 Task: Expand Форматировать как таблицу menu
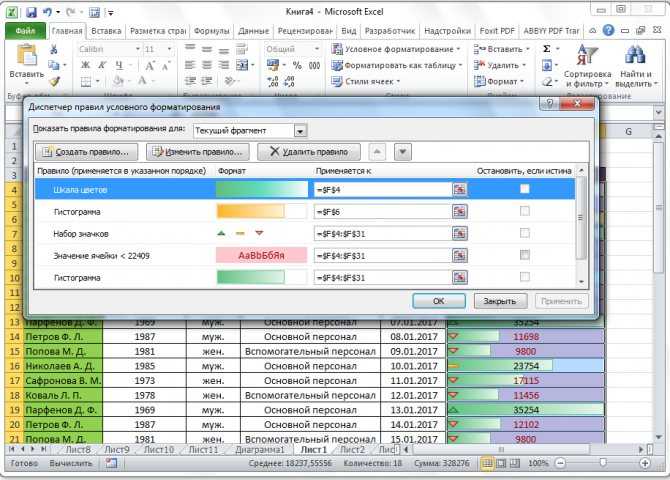click(x=397, y=65)
